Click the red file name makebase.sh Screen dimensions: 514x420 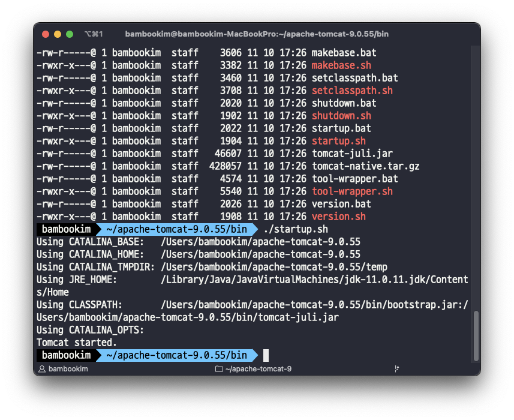pos(341,65)
